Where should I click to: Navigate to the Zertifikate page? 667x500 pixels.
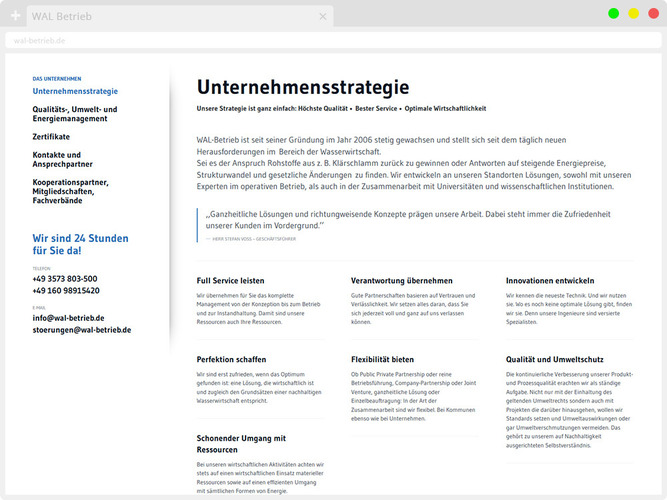[x=51, y=136]
